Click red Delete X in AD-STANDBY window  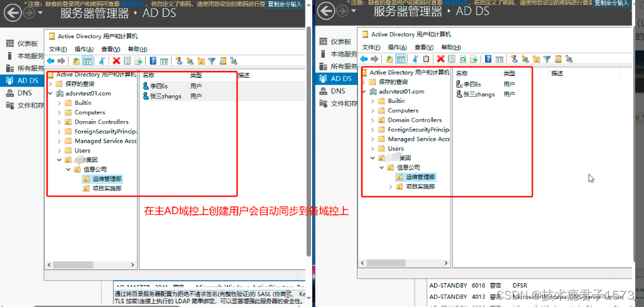440,59
